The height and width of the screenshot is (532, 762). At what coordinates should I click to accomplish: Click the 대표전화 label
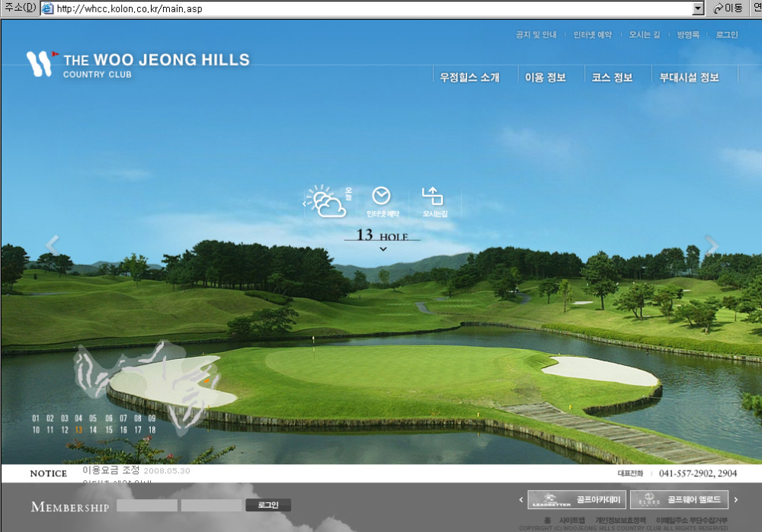(x=630, y=473)
